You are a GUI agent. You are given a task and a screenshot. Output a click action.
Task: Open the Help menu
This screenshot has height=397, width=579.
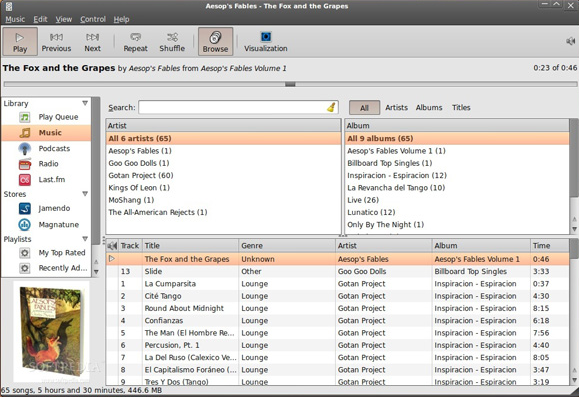(x=121, y=19)
